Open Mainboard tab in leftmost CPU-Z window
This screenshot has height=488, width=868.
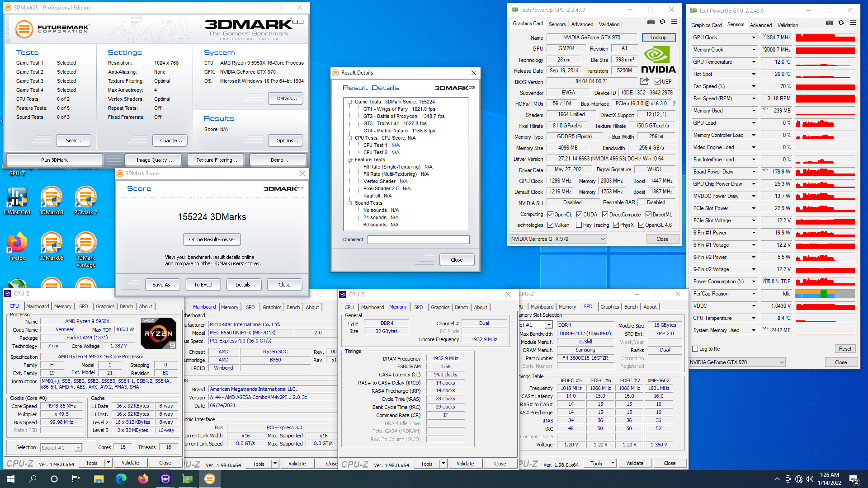(x=38, y=306)
